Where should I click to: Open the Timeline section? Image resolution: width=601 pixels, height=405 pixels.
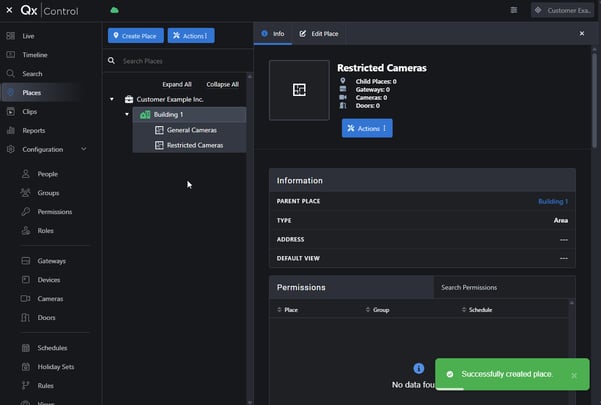[x=35, y=55]
